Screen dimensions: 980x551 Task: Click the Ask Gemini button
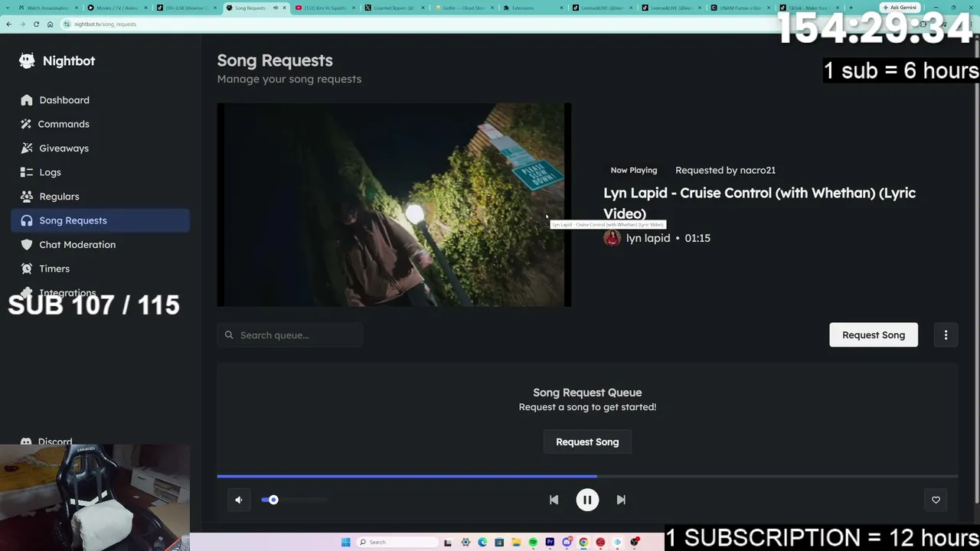[x=900, y=8]
